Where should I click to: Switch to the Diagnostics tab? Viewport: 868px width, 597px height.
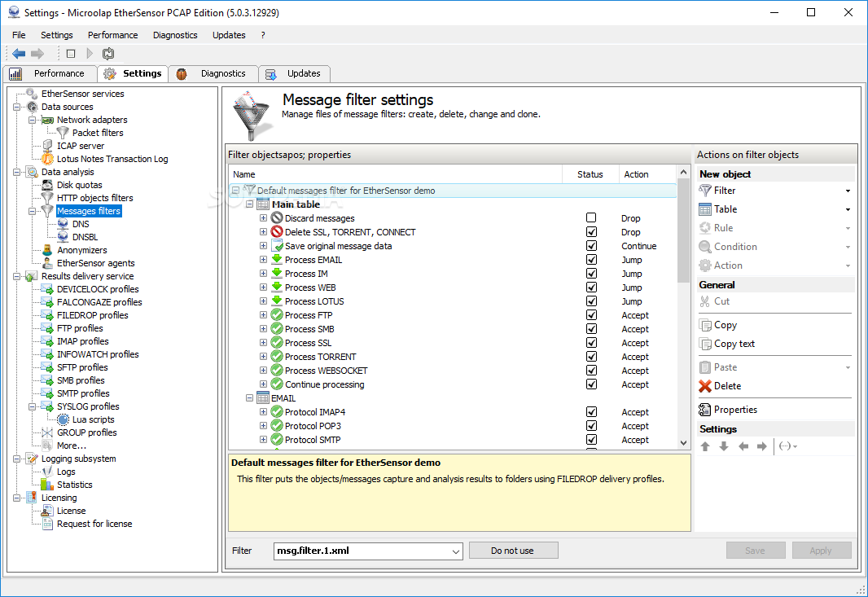[x=214, y=73]
